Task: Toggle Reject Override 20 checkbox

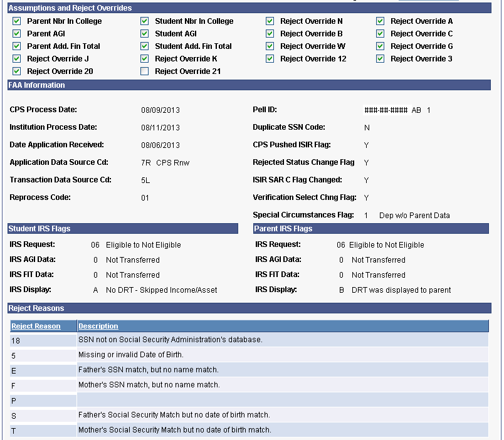Action: click(x=17, y=71)
